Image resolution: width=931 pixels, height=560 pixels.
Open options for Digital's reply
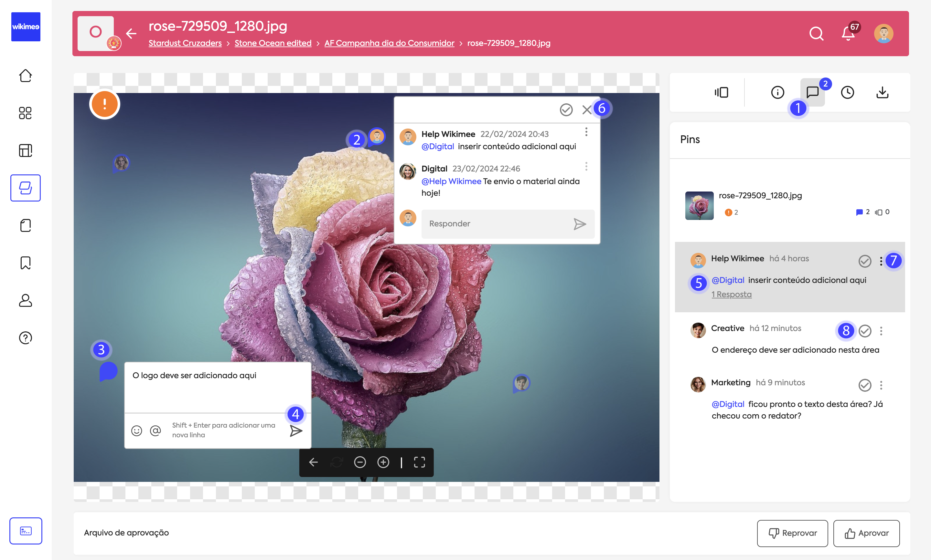click(586, 166)
